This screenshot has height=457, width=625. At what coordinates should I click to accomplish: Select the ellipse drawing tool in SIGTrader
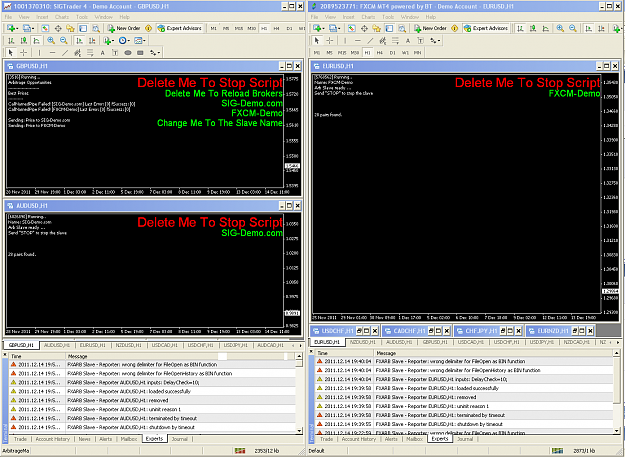coord(128,53)
